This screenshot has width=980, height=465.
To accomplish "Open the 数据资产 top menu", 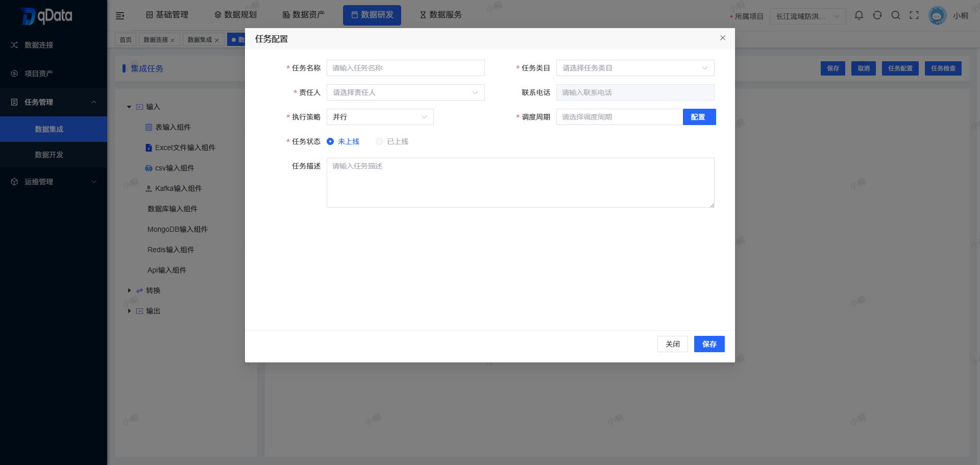I will pos(304,15).
